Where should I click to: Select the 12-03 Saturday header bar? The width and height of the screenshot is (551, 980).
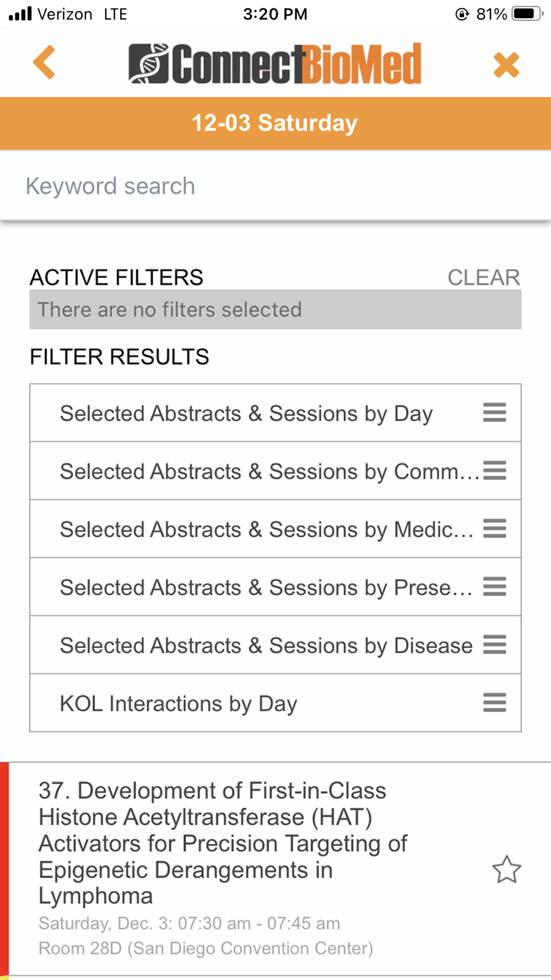pyautogui.click(x=275, y=123)
